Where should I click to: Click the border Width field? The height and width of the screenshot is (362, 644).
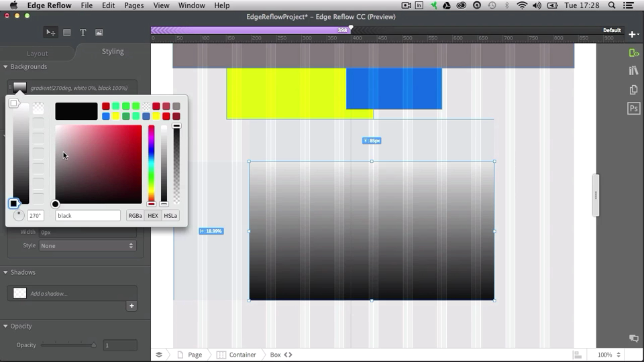pos(87,233)
